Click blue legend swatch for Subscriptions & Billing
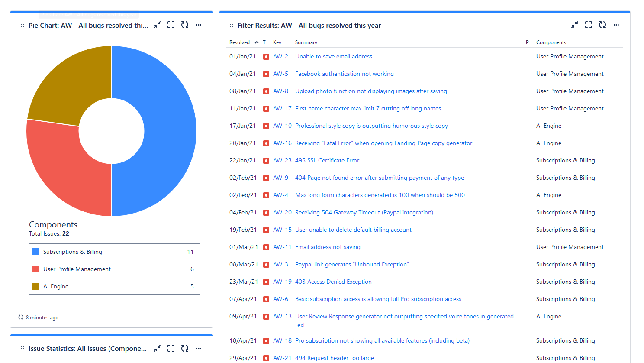The height and width of the screenshot is (363, 644). [x=35, y=252]
